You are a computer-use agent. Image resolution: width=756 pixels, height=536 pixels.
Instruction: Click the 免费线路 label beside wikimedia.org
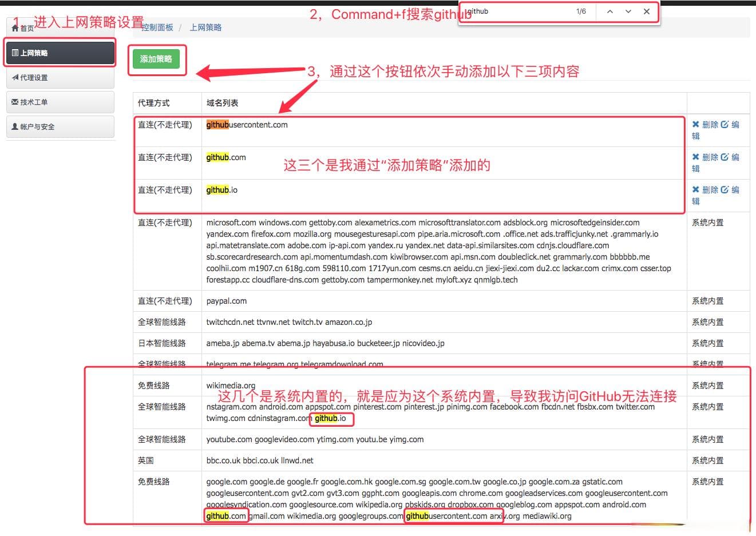click(154, 386)
